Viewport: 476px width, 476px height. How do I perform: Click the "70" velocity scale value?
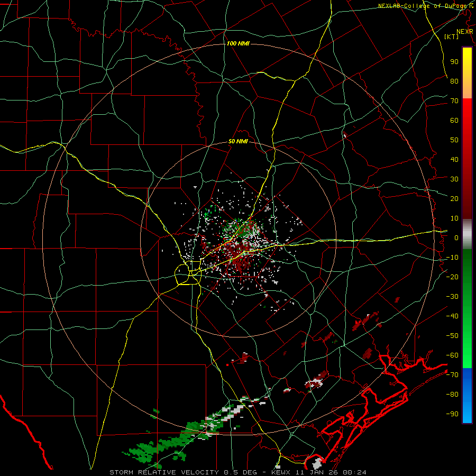(x=454, y=101)
